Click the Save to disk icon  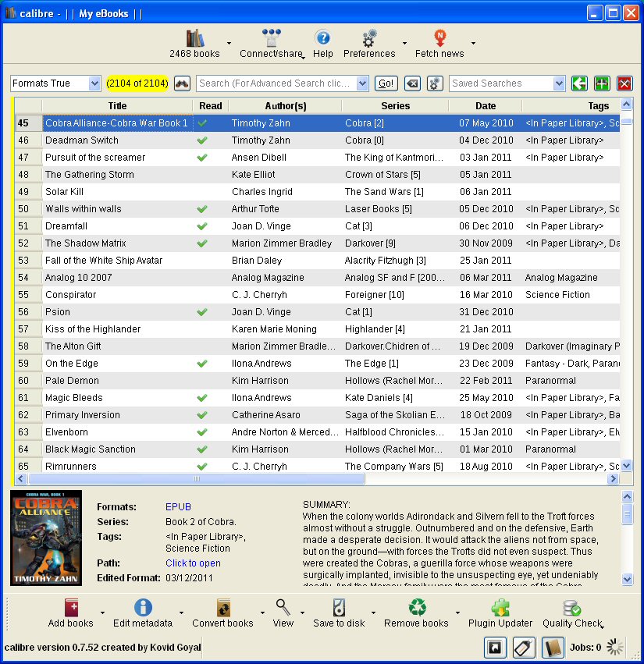tap(339, 608)
